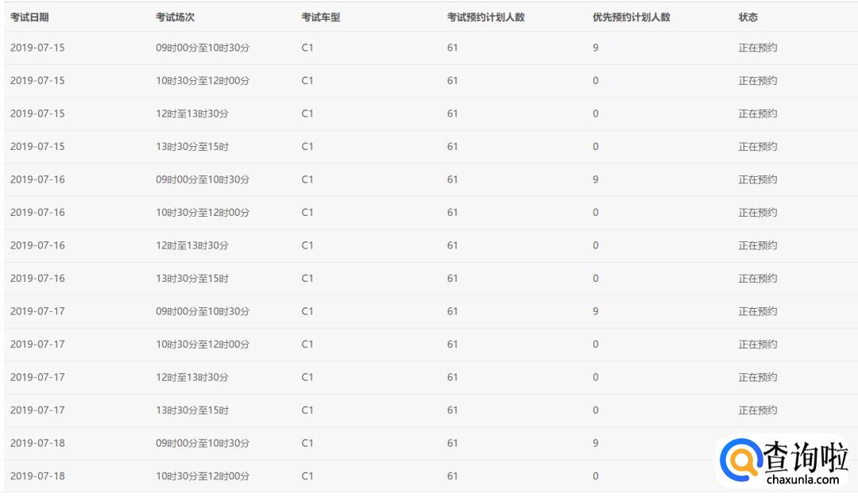Click 正在预约 for 2019-07-16 12时至13时30分 session

(757, 246)
